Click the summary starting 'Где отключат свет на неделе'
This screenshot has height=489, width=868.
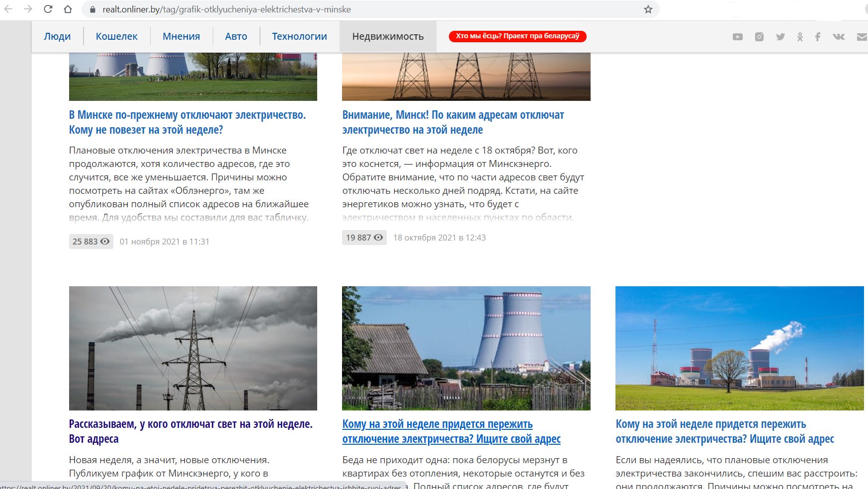pos(463,184)
